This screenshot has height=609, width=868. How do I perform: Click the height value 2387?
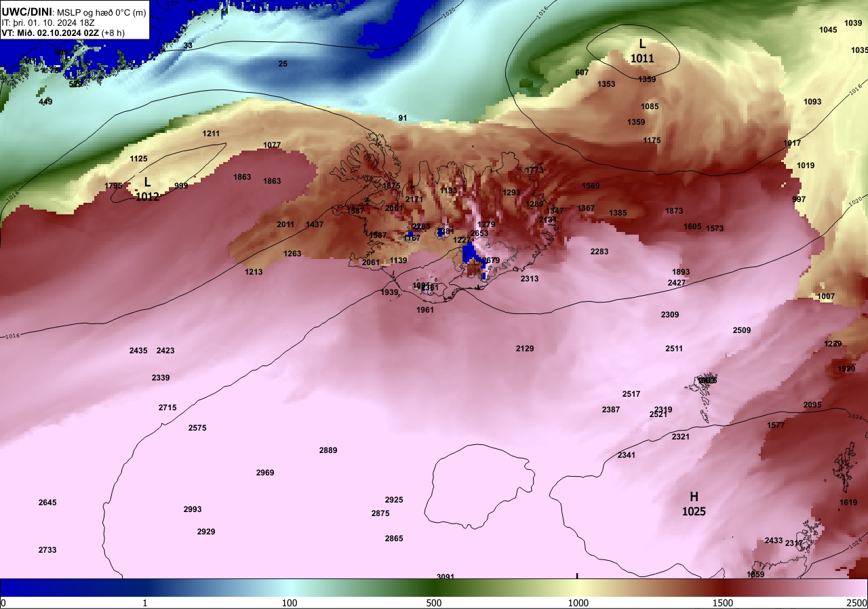[611, 410]
